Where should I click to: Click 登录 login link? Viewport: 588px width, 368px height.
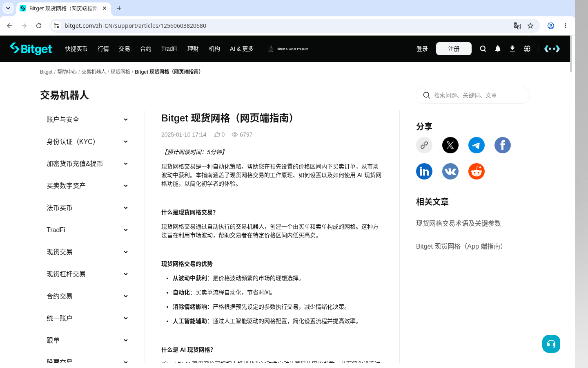[422, 49]
